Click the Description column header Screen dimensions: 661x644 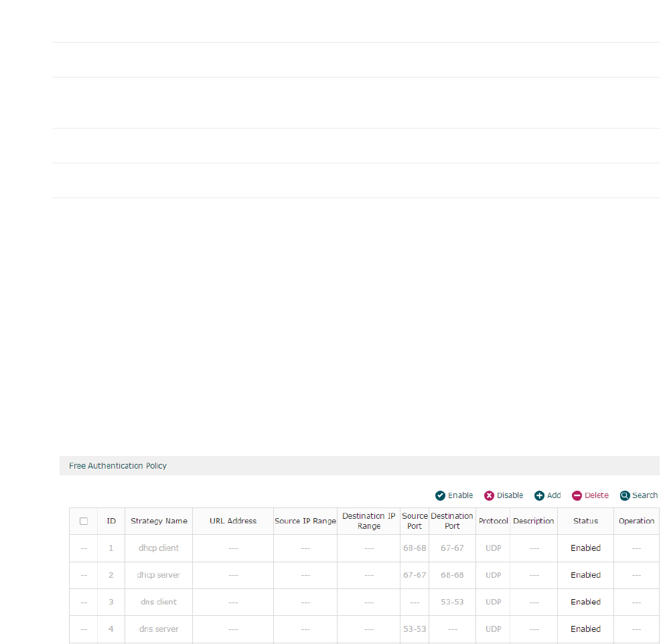(x=534, y=521)
